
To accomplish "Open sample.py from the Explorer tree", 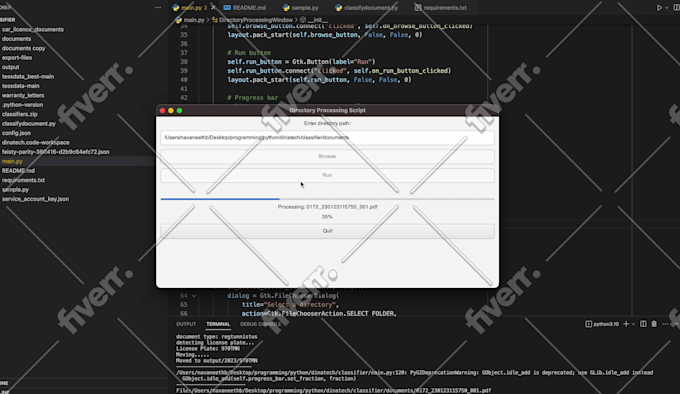I will 15,190.
